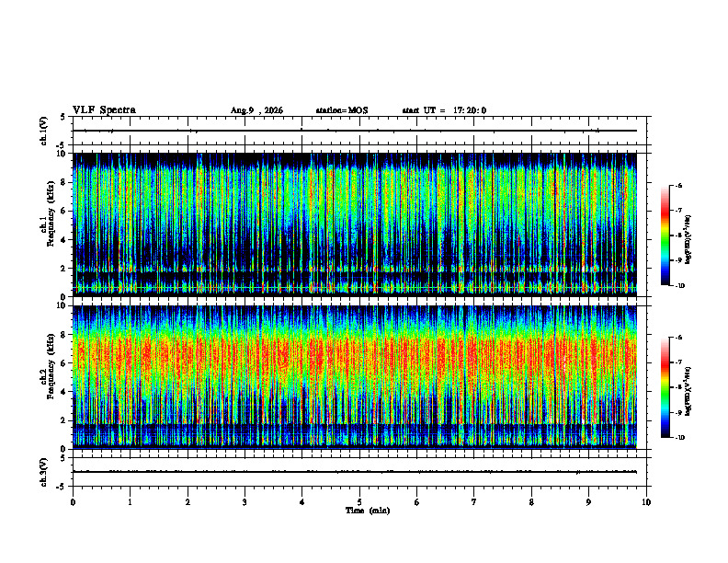Click the "5" tick on ch.1(V) axis
Screen dimensions: 728x563
pos(63,117)
